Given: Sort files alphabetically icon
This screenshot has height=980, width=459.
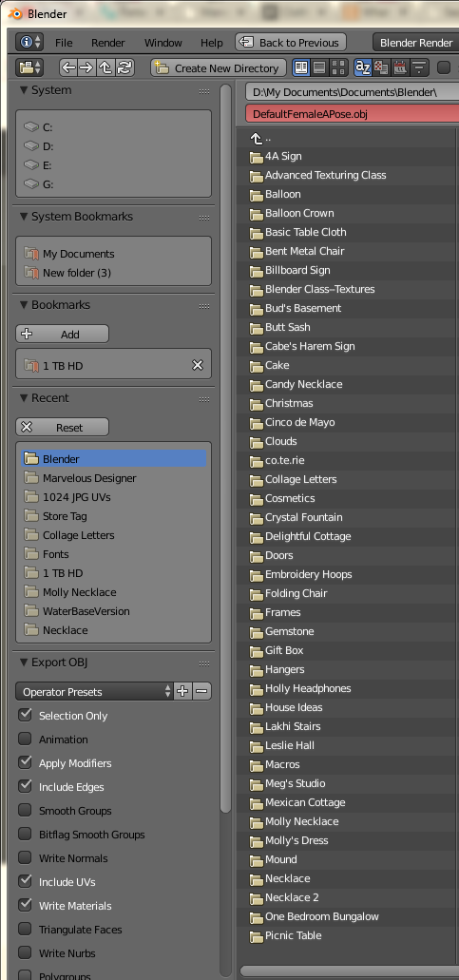Looking at the screenshot, I should 362,67.
